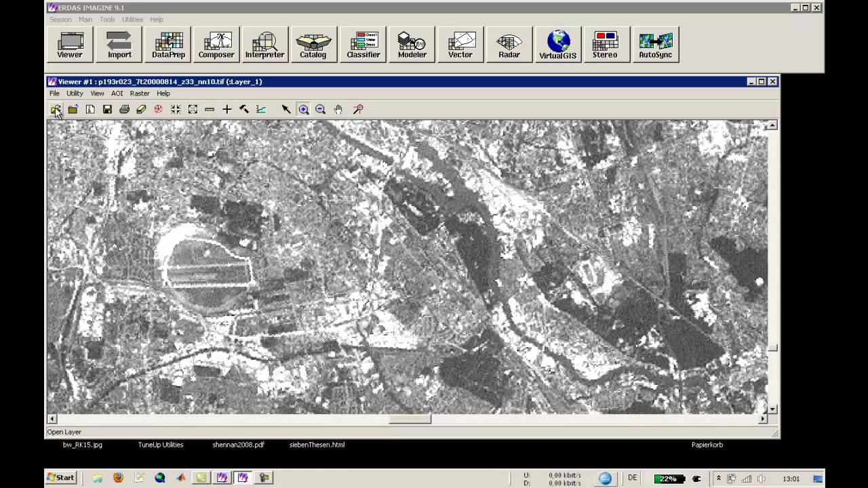Open the spatial profile tool icon
The image size is (868, 488).
pos(261,109)
